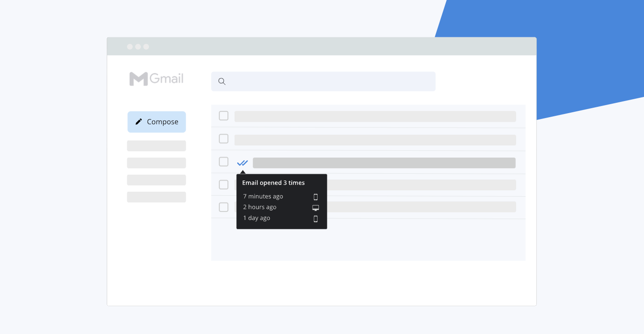
Task: Click the '1 day ago' entry
Action: [257, 218]
